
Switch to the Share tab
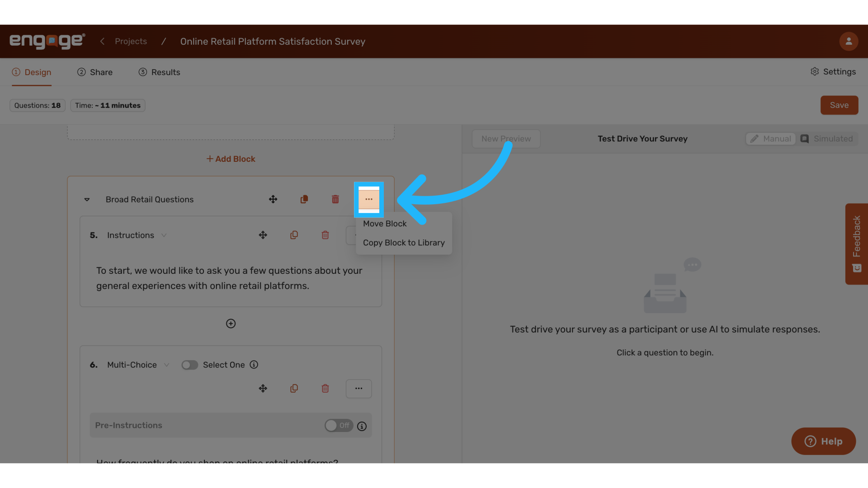click(x=95, y=72)
